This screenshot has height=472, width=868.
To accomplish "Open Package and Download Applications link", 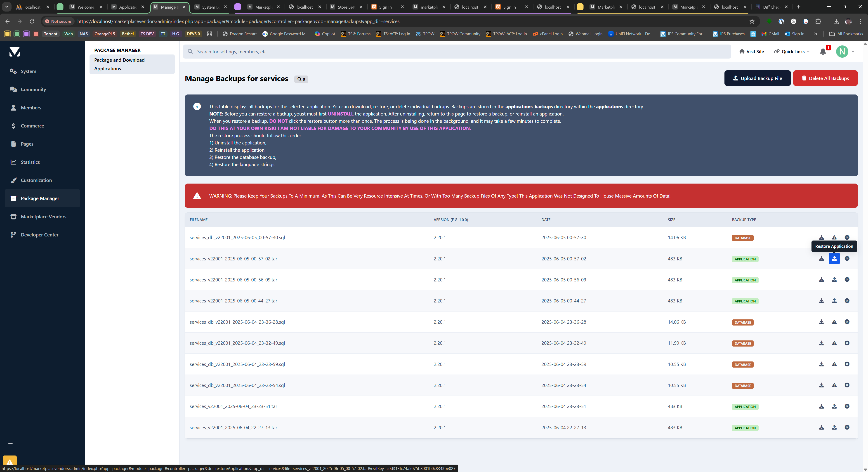I will [132, 64].
